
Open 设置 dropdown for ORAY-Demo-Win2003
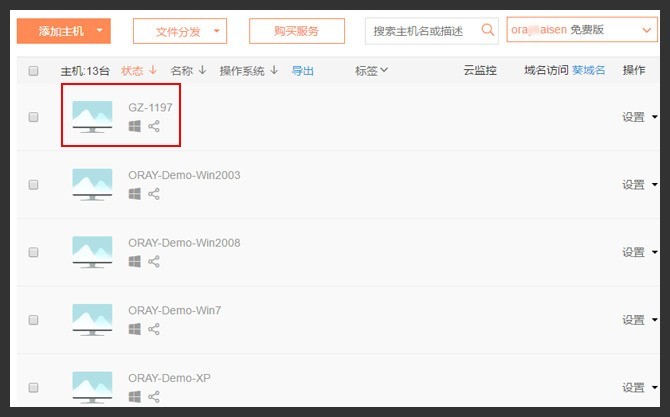point(640,185)
